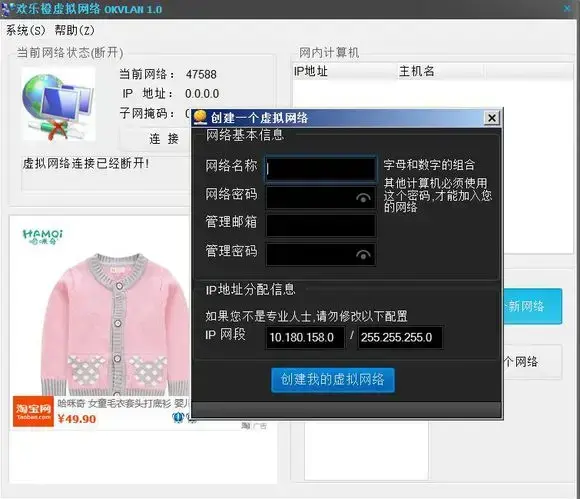Viewport: 580px width, 499px height.
Task: Click the 连接 button in main window
Action: pos(155,139)
